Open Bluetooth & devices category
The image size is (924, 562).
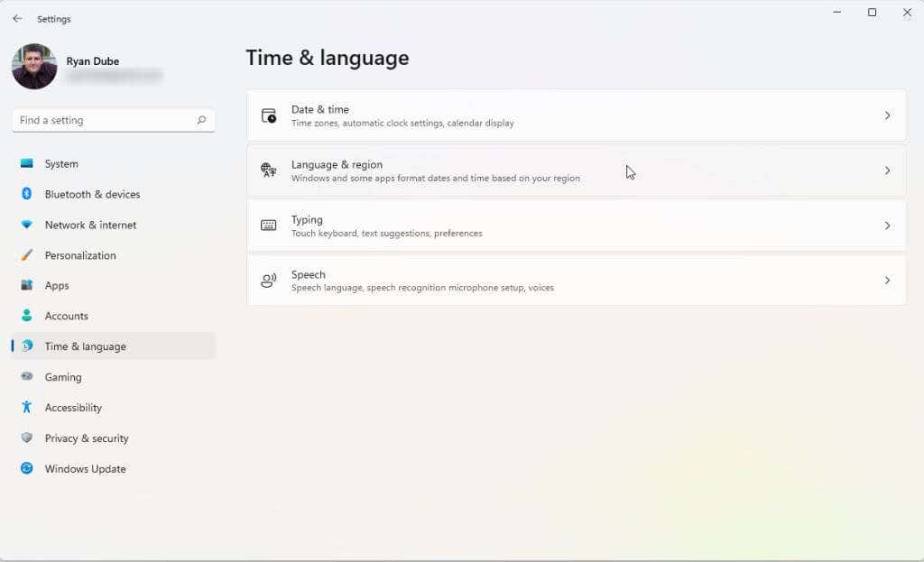(x=113, y=195)
